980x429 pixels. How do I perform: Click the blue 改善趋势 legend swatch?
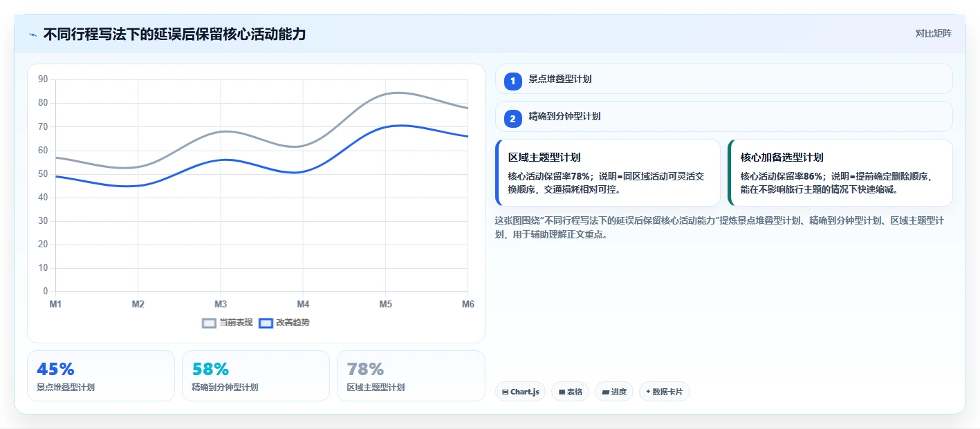pyautogui.click(x=266, y=323)
